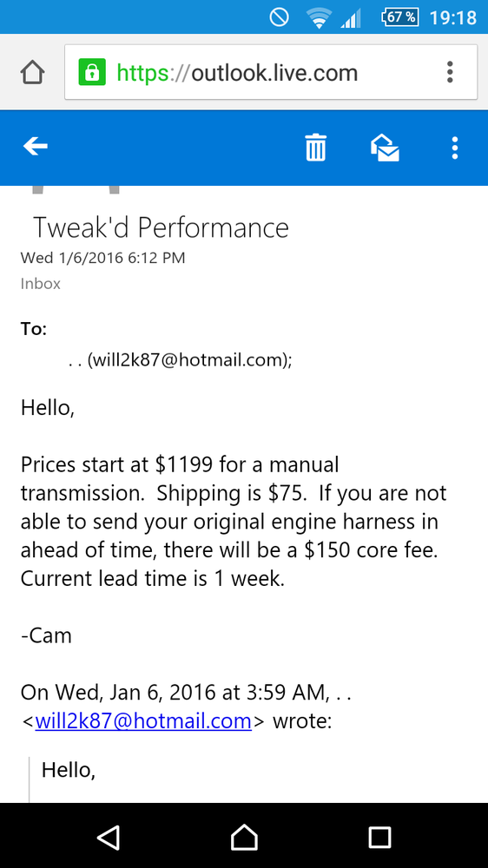Viewport: 488px width, 868px height.
Task: Tap the Android back navigation button
Action: (x=109, y=837)
